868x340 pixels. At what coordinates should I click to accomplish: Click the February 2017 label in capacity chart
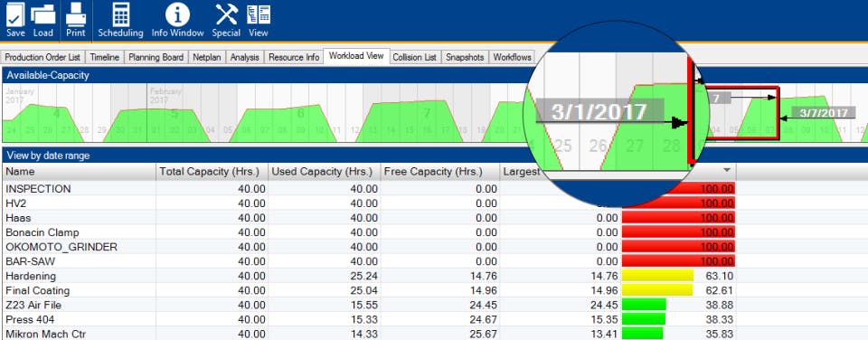165,95
